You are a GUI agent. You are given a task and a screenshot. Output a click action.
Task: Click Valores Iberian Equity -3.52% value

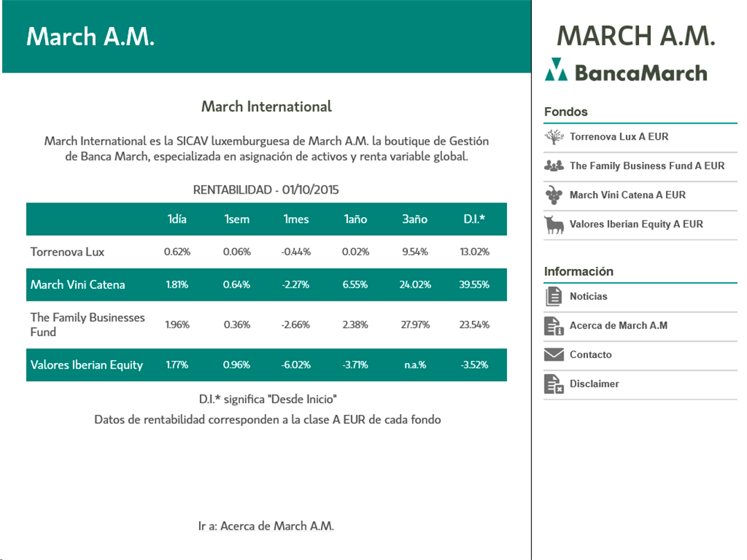474,365
